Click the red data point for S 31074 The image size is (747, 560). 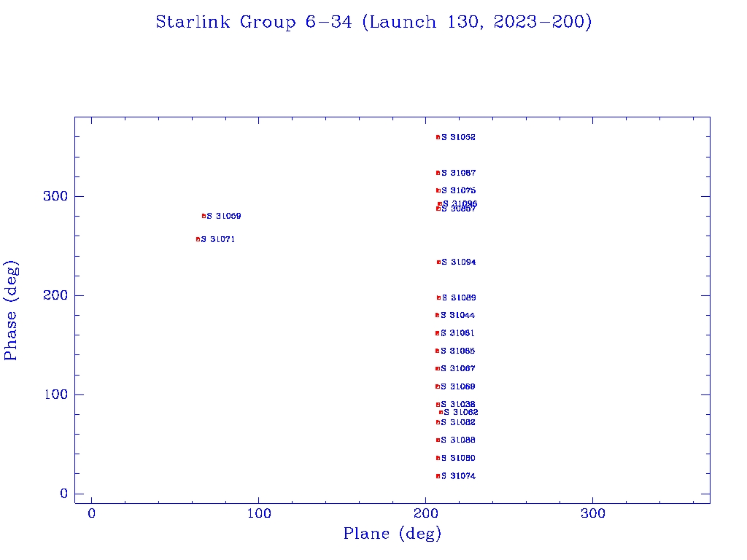[x=438, y=476]
